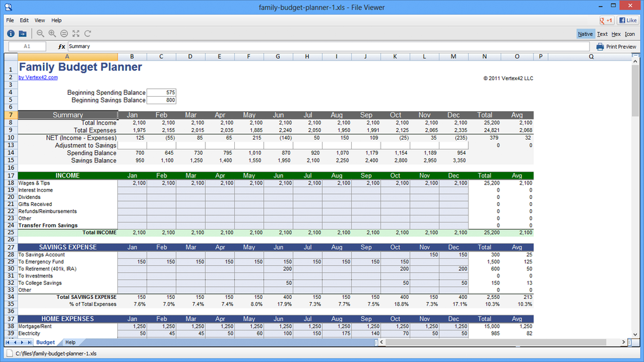Switch to Native view mode

coord(585,34)
